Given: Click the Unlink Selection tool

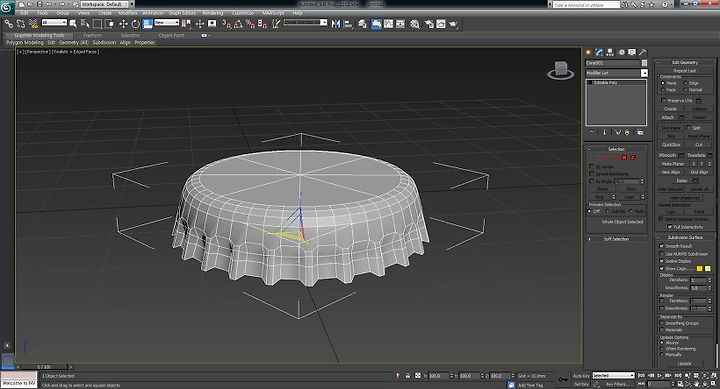Looking at the screenshot, I should click(21, 23).
